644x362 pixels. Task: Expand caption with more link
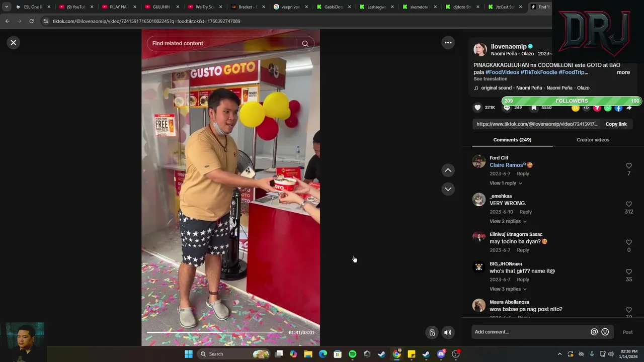click(623, 72)
